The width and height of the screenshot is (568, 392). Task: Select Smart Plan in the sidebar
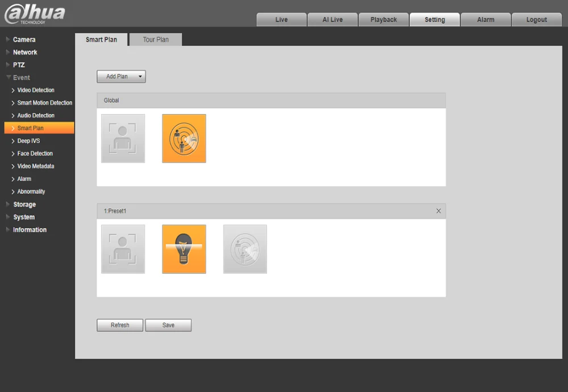click(x=39, y=128)
